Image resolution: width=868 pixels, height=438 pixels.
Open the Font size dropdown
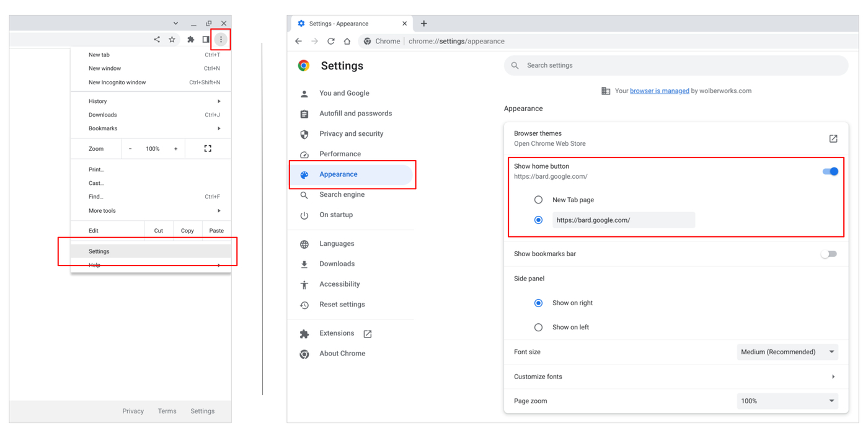point(787,352)
